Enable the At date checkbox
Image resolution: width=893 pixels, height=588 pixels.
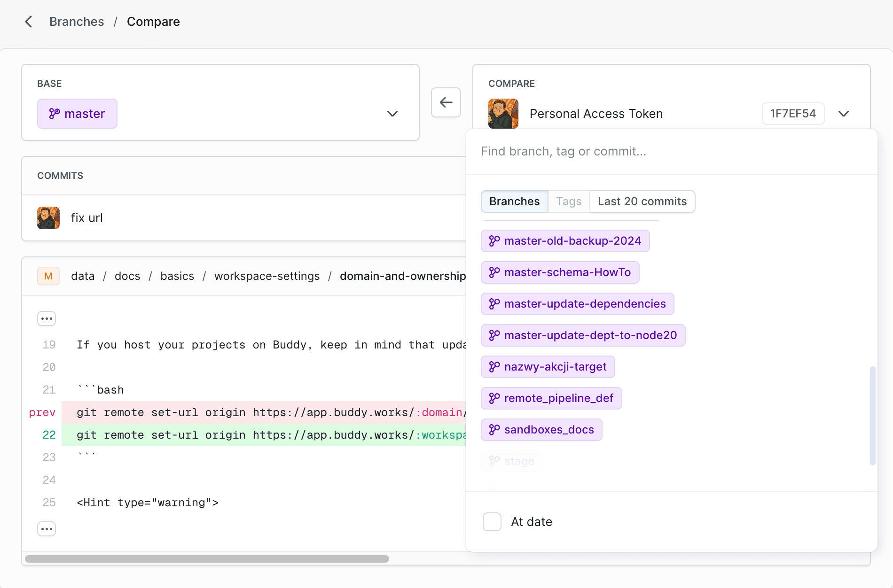click(492, 522)
